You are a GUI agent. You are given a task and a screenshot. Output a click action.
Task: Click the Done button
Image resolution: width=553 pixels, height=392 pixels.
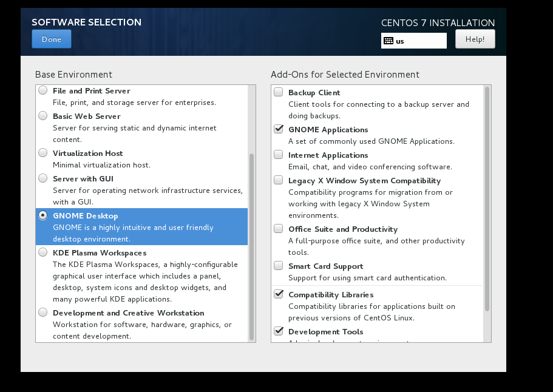pyautogui.click(x=52, y=39)
